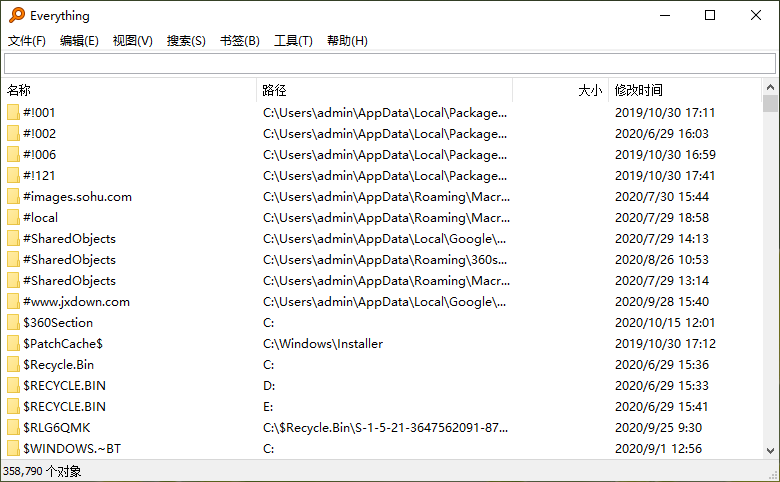Click folder icon of $RECYCLE.BIN on D:

(13, 386)
